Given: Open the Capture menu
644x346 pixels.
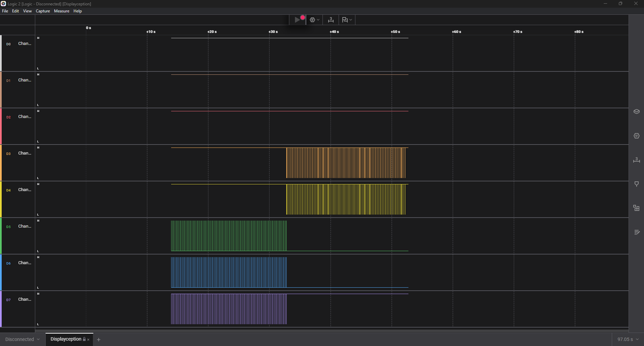Looking at the screenshot, I should [43, 11].
